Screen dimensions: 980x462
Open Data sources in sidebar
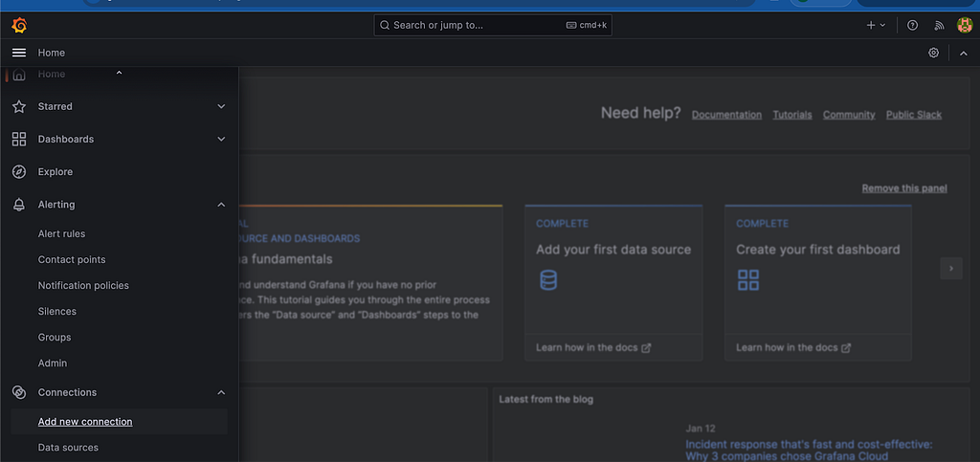pos(68,448)
